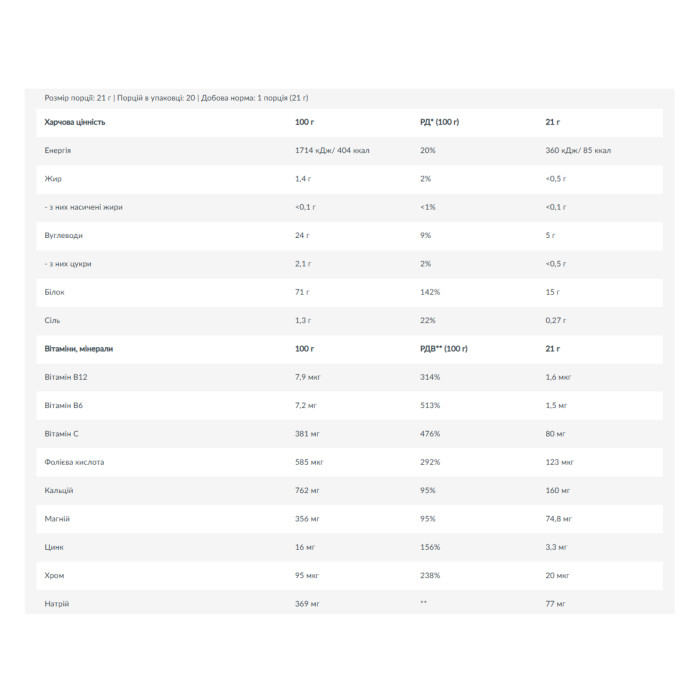
Task: Click the 'Кальцій' row label
Action: 58,491
